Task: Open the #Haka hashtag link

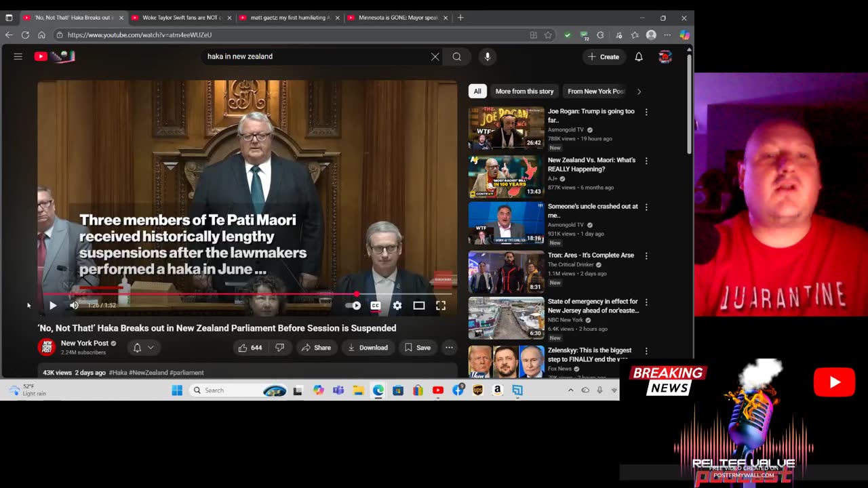Action: tap(118, 373)
